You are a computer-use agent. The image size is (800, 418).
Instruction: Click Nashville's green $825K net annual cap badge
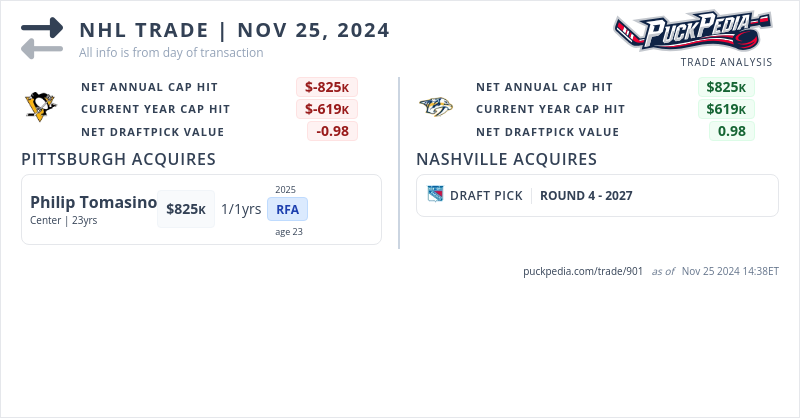[x=725, y=87]
